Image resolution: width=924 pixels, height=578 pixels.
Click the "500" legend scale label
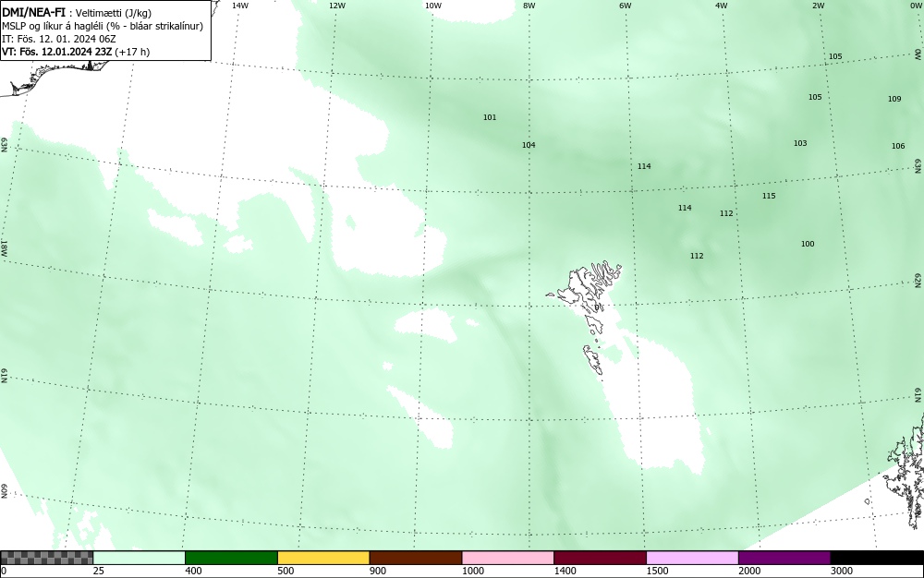pyautogui.click(x=286, y=571)
